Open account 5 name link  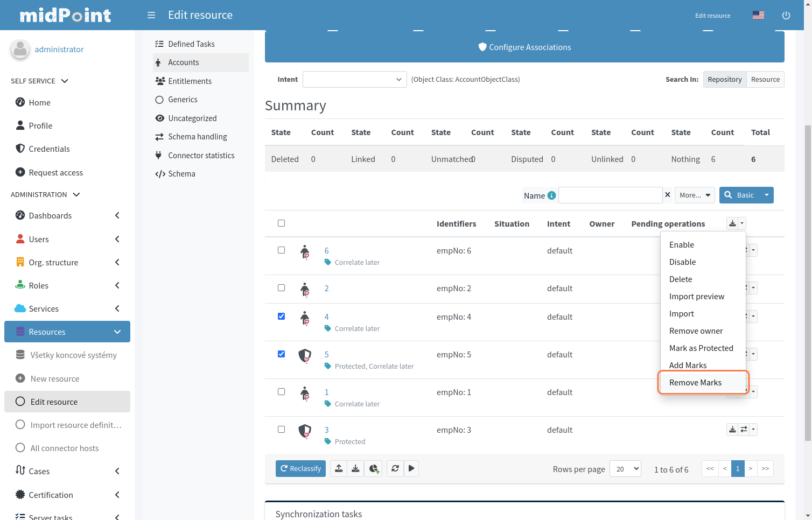326,355
